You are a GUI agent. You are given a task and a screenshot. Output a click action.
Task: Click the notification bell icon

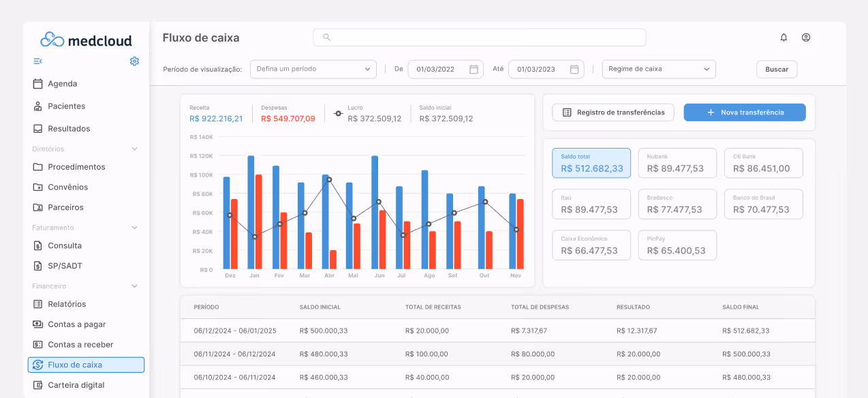tap(783, 37)
